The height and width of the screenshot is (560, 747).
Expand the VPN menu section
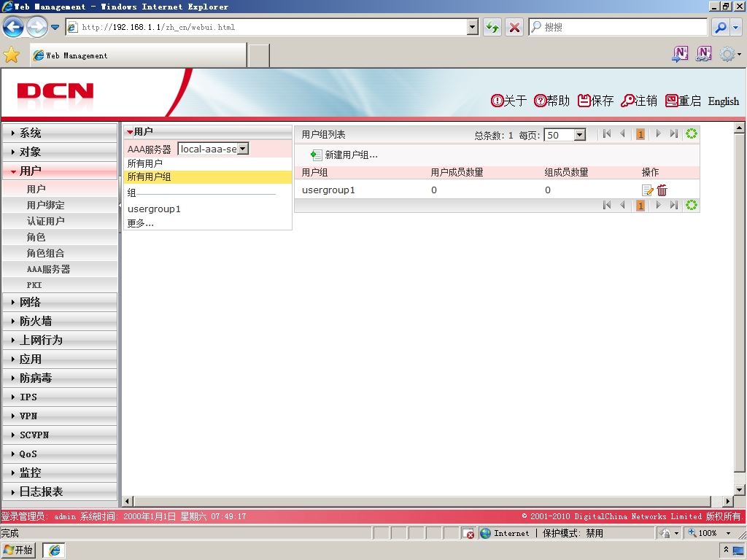tap(60, 416)
